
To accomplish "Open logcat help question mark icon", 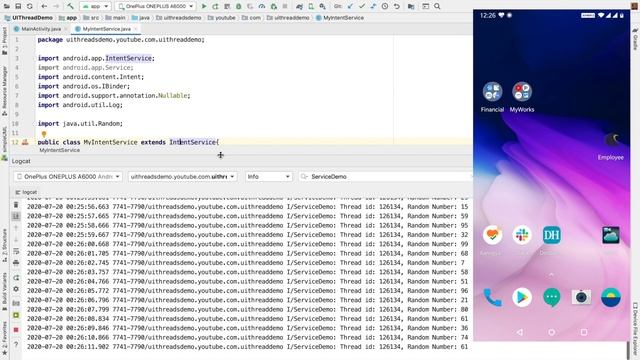I will coord(16,345).
